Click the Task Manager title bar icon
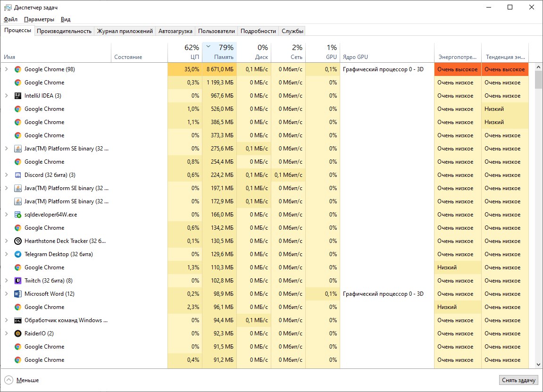The image size is (543, 392). click(8, 7)
